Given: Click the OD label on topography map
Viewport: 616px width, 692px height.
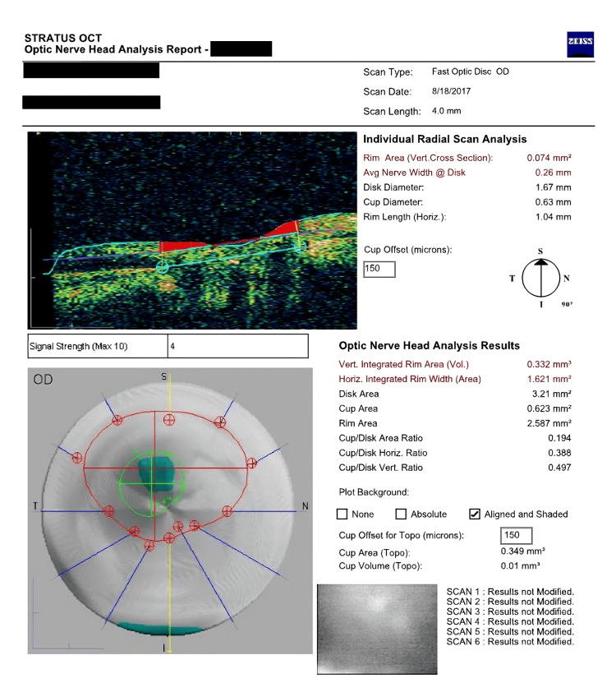Looking at the screenshot, I should (x=43, y=380).
